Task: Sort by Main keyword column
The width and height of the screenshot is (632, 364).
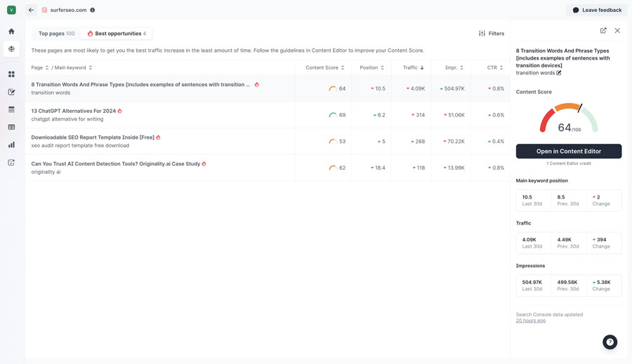Action: (73, 67)
